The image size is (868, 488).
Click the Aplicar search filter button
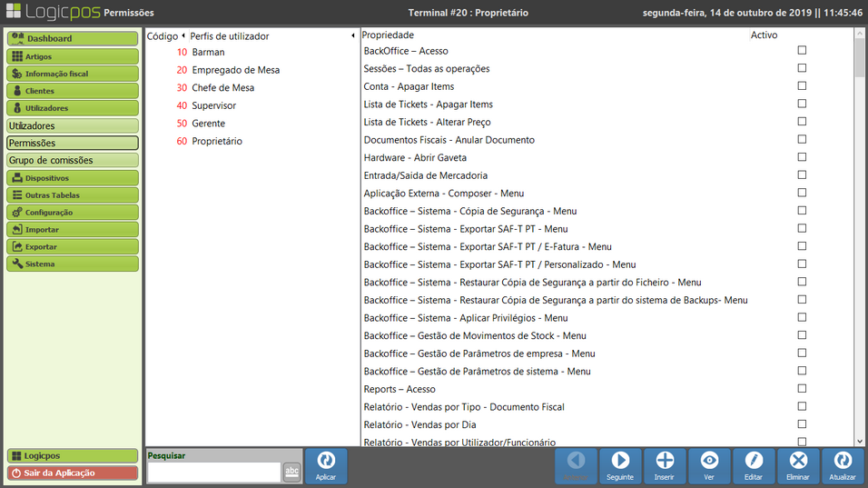(325, 465)
